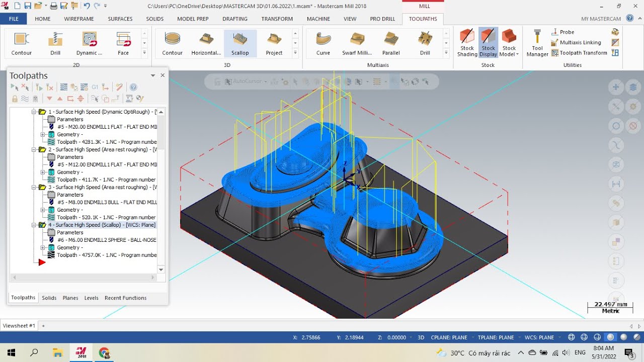Choose the Horizontal 3D toolpath
Viewport: 644px width, 362px height.
tap(206, 44)
